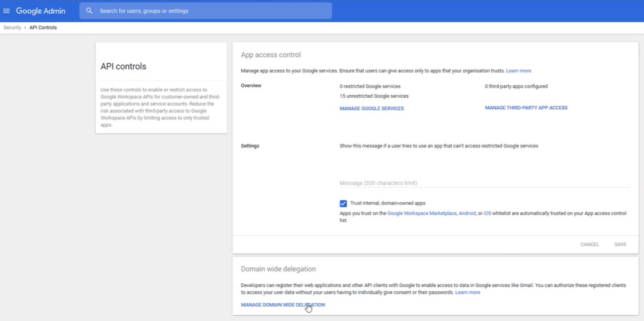
Task: Select the API controls panel heading
Action: pos(123,66)
